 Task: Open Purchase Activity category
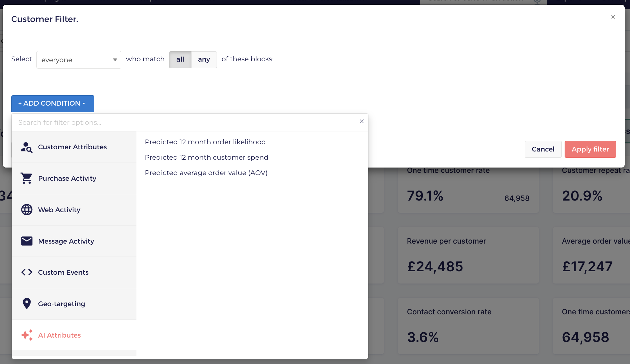pos(74,178)
